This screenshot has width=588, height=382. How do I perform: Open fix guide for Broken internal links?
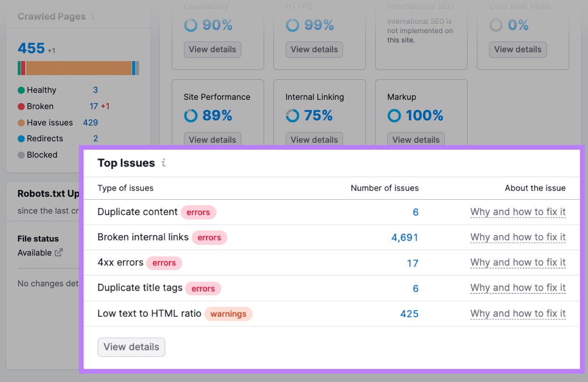[518, 237]
